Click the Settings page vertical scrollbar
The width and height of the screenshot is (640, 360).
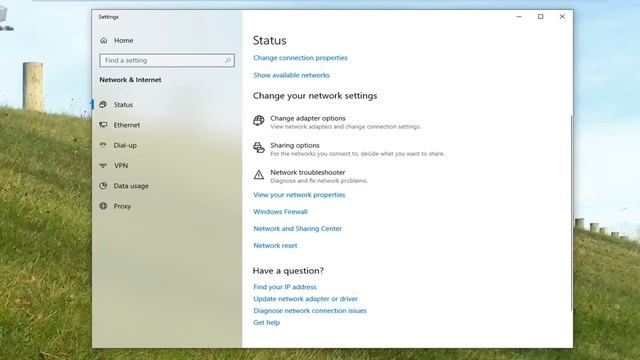[571, 212]
